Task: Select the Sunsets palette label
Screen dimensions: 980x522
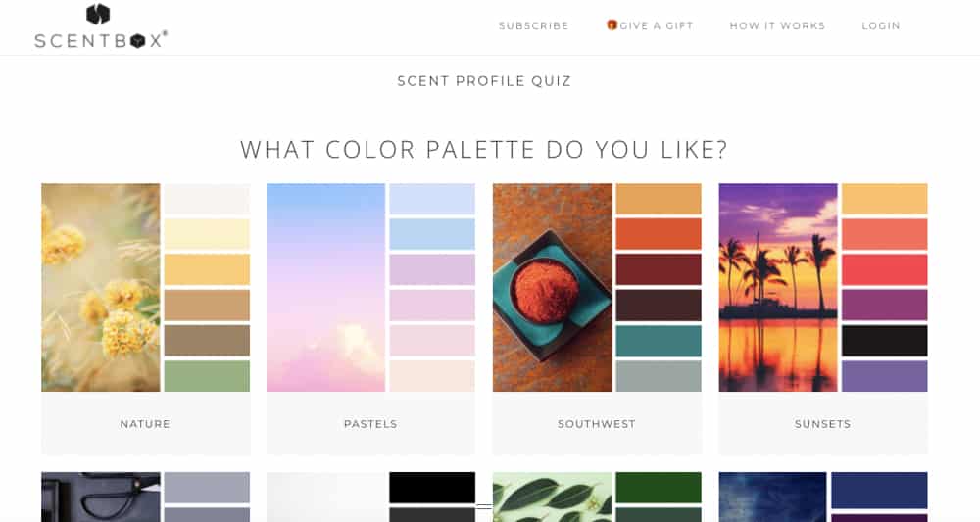Action: 822,424
